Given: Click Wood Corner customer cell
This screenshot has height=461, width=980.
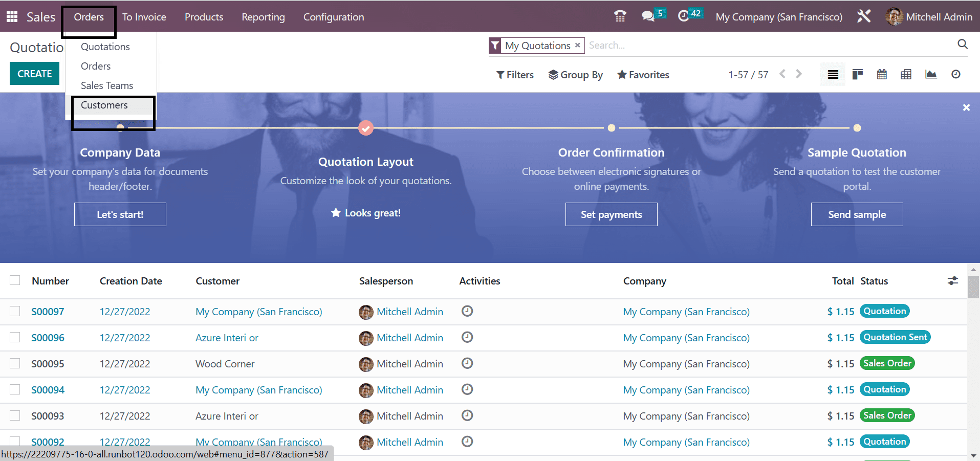Looking at the screenshot, I should pyautogui.click(x=225, y=364).
